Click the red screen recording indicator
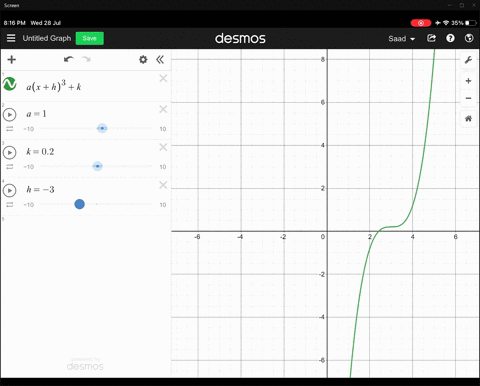The width and height of the screenshot is (480, 386). pyautogui.click(x=421, y=23)
